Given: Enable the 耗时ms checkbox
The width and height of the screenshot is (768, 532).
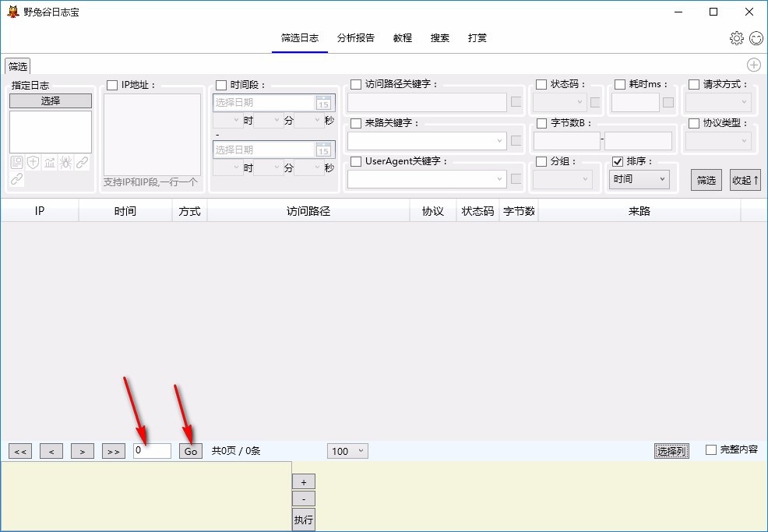Looking at the screenshot, I should point(620,85).
